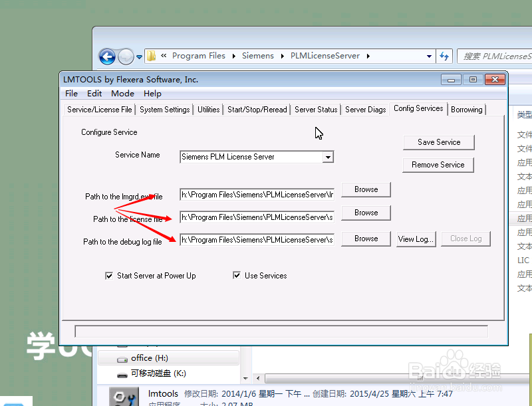The image size is (532, 406).
Task: Click Save Service button
Action: (x=439, y=142)
